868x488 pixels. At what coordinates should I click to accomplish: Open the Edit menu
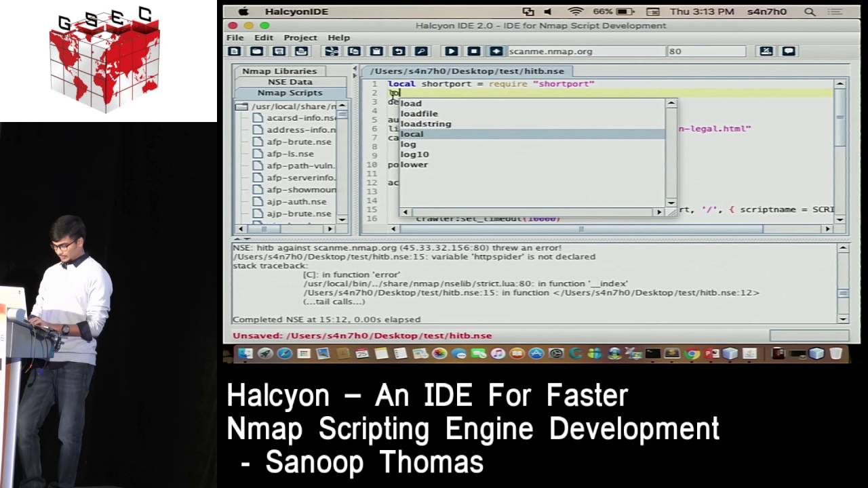(x=264, y=37)
